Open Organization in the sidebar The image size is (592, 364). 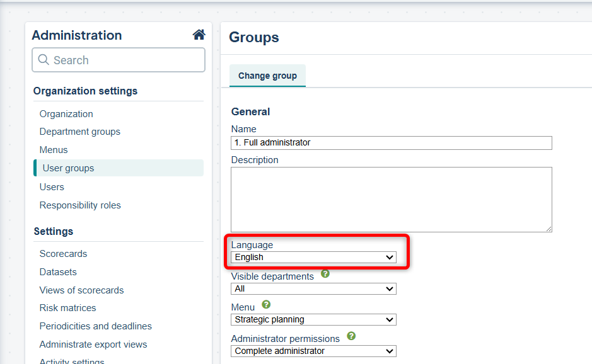(x=66, y=114)
